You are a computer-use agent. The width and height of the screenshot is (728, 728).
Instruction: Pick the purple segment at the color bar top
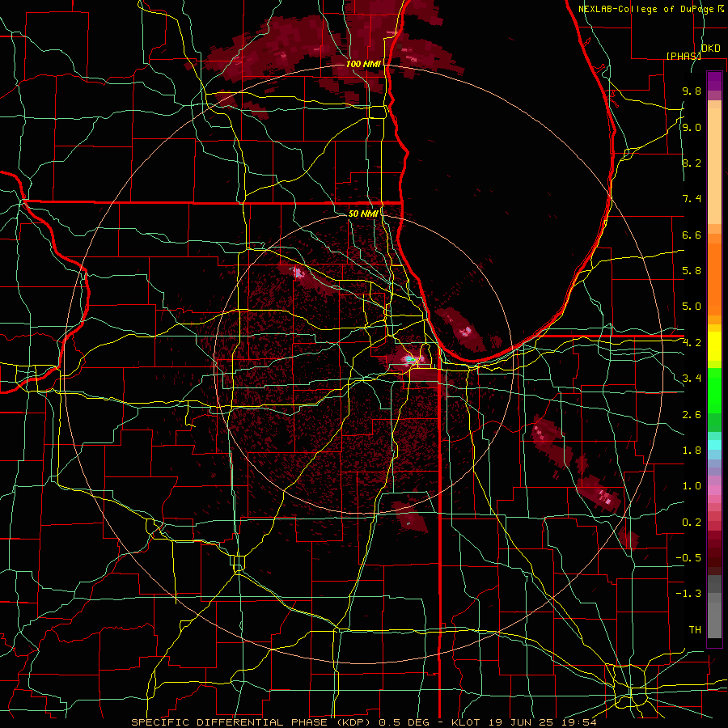coord(714,81)
